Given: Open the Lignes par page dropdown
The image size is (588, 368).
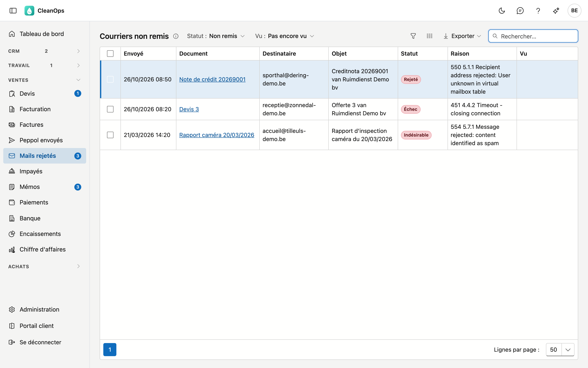Looking at the screenshot, I should pyautogui.click(x=560, y=350).
